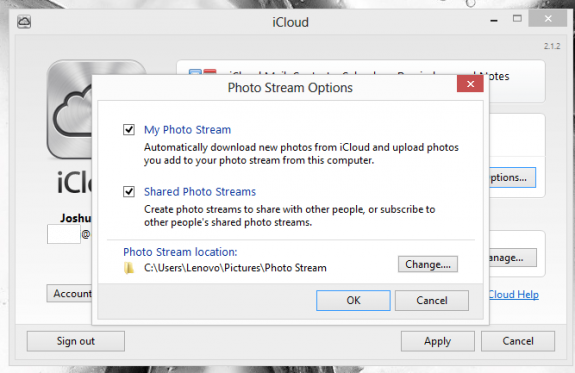Cancel the Photo Stream Options dialog
Image resolution: width=575 pixels, height=373 pixels.
pyautogui.click(x=432, y=300)
